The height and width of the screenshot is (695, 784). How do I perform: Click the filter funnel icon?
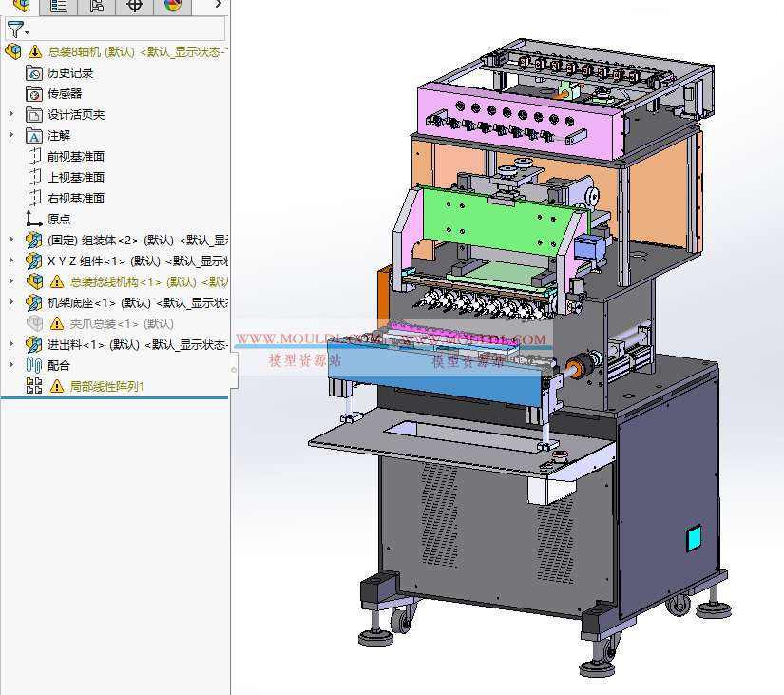click(x=15, y=28)
